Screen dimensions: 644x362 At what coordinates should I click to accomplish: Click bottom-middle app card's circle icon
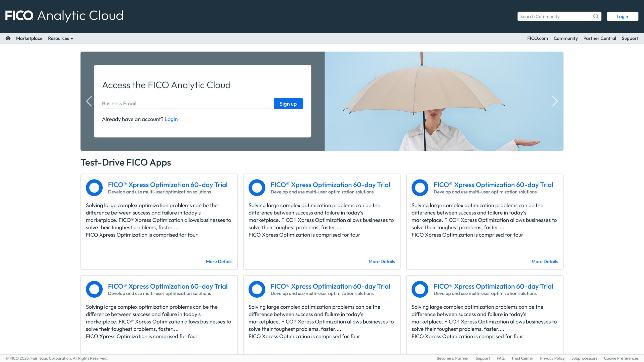coord(257,289)
